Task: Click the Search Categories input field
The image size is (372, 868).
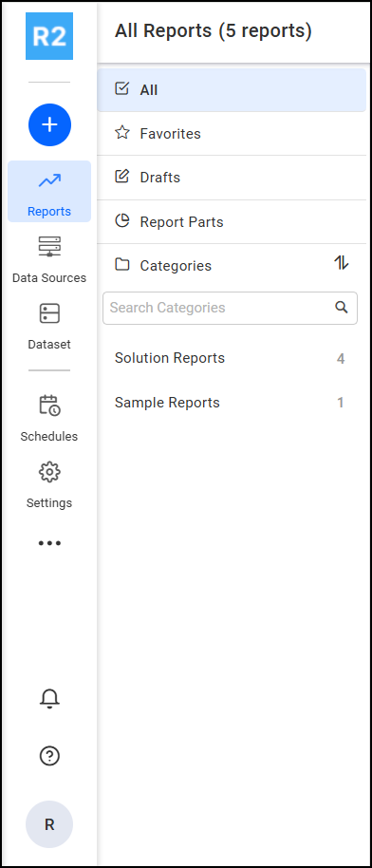Action: (230, 308)
